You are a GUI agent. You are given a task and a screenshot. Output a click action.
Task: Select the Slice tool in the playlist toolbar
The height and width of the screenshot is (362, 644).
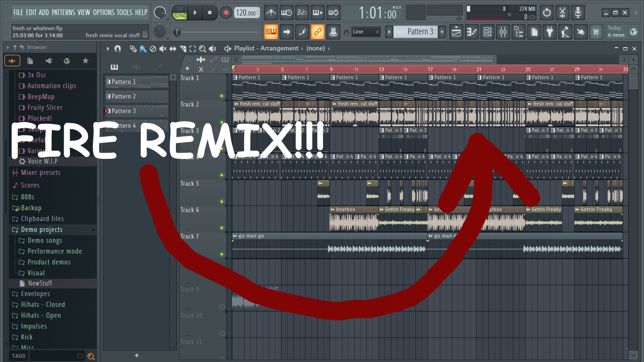point(182,48)
